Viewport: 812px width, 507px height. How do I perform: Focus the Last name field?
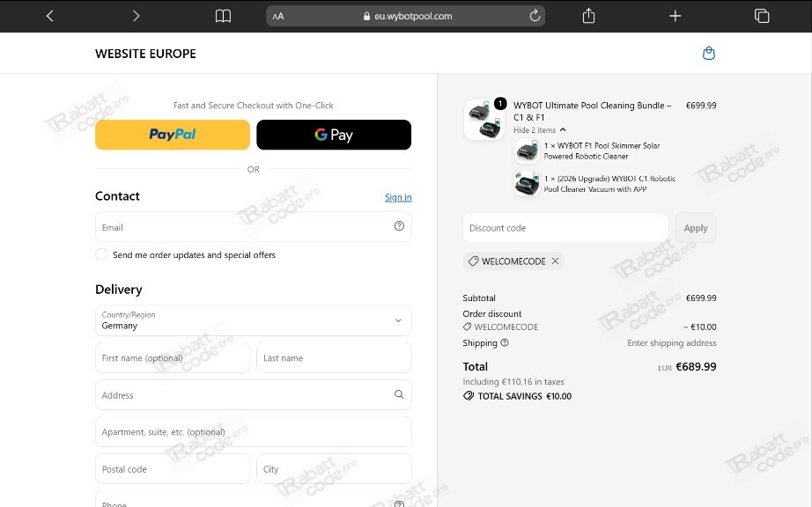click(x=334, y=357)
